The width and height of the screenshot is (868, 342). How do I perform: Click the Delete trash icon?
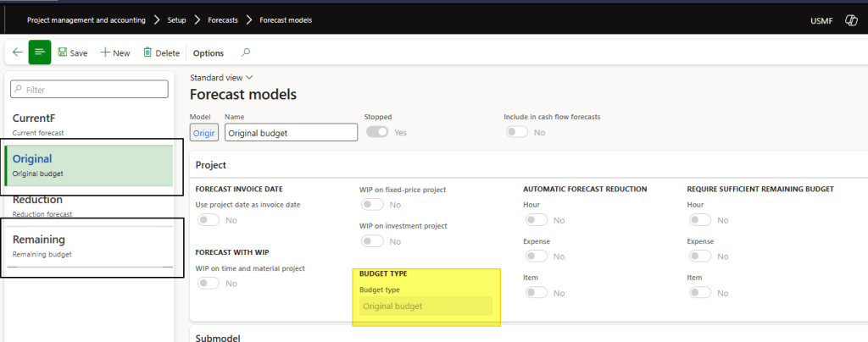[x=147, y=52]
